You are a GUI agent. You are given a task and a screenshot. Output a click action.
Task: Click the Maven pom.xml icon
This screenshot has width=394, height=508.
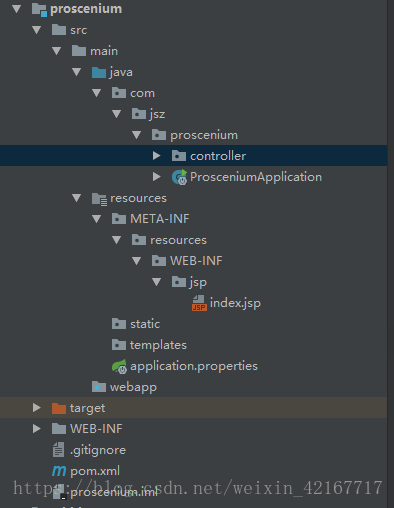pos(59,471)
